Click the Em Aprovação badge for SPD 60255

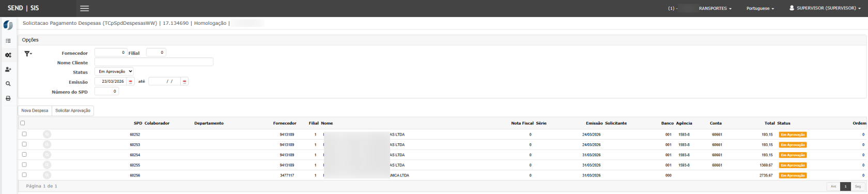[793, 166]
